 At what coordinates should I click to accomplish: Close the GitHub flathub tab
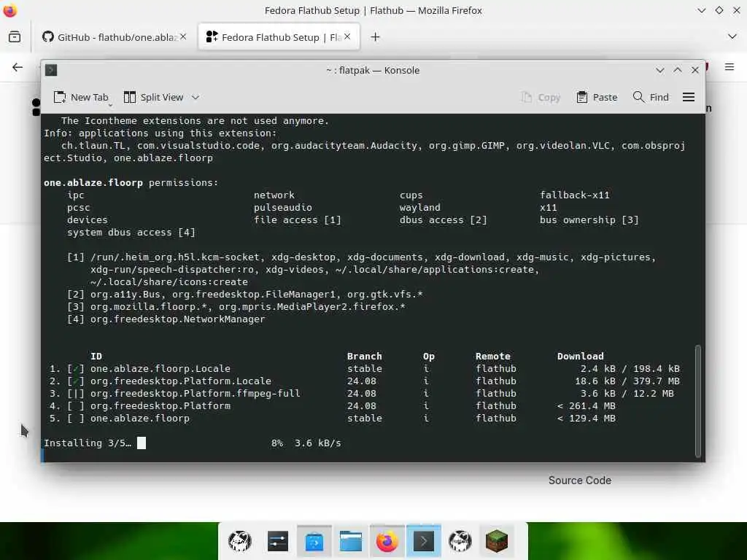pos(183,36)
